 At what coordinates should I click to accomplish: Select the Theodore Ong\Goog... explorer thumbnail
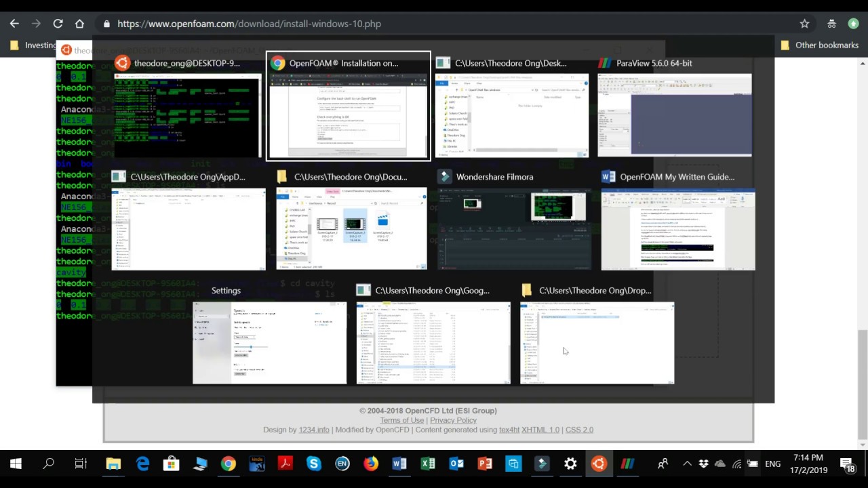click(433, 343)
